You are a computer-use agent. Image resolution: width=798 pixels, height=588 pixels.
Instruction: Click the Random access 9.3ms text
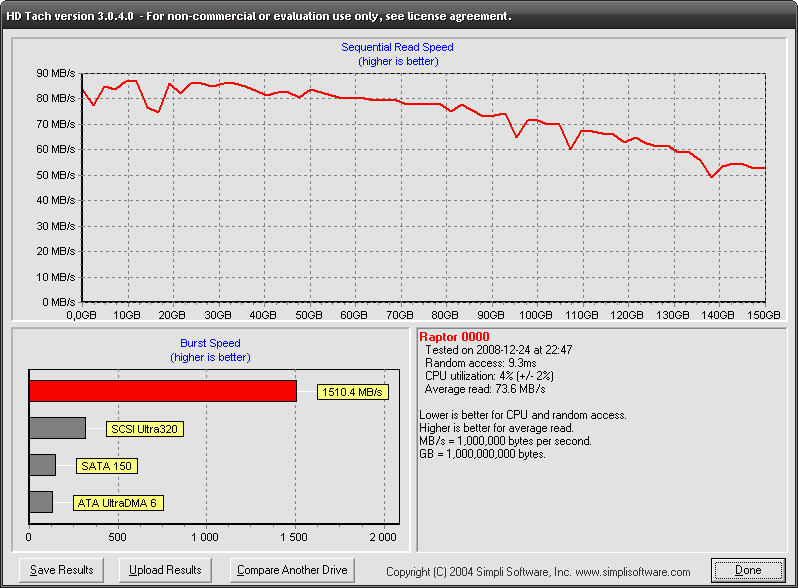(480, 363)
